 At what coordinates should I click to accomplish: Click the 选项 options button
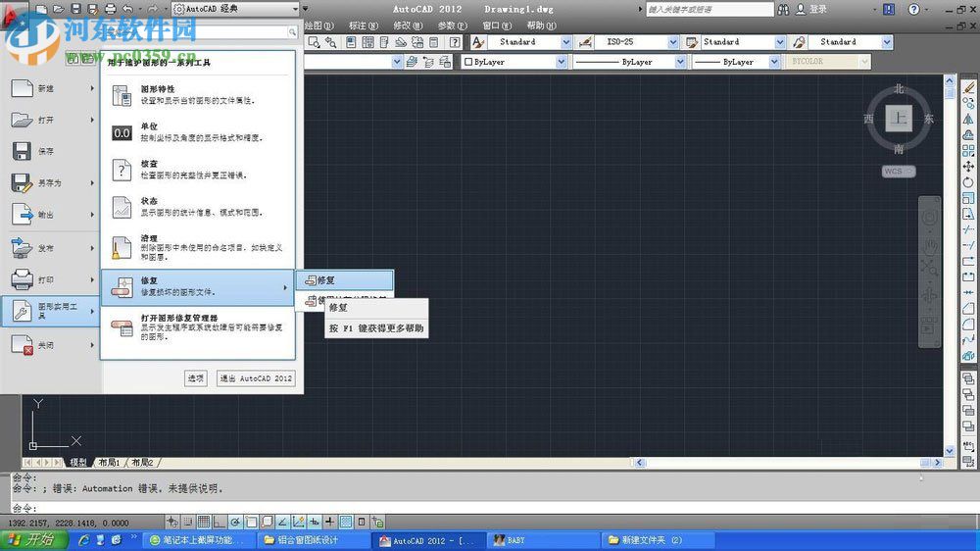point(196,377)
